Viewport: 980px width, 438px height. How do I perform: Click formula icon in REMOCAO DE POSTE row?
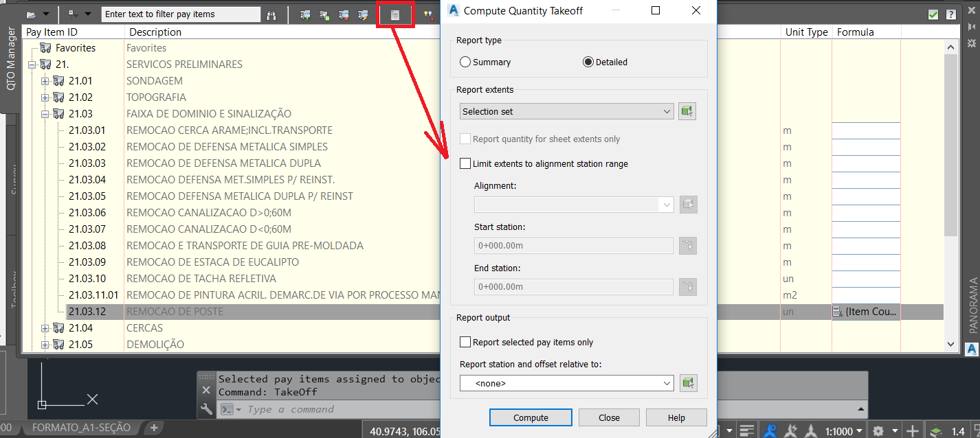[838, 312]
